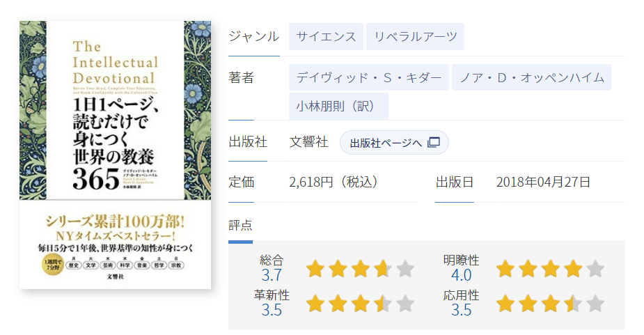Click first star of 総合 rating
The width and height of the screenshot is (644, 335).
click(x=315, y=269)
